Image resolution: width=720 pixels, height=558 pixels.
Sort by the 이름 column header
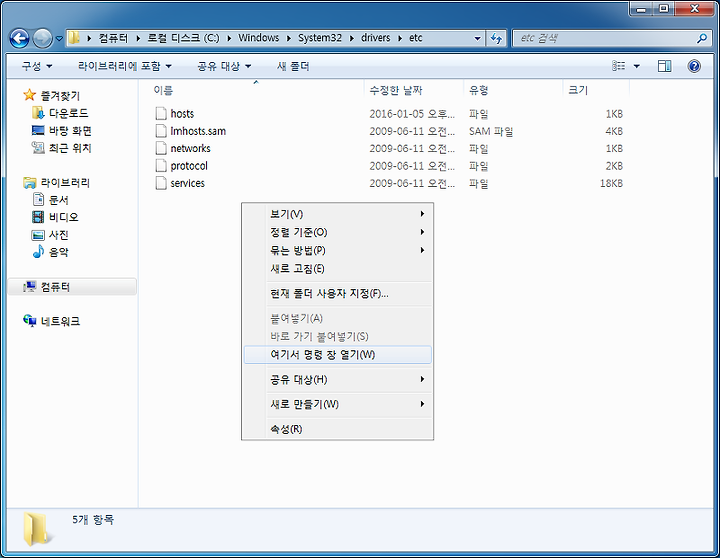(163, 90)
